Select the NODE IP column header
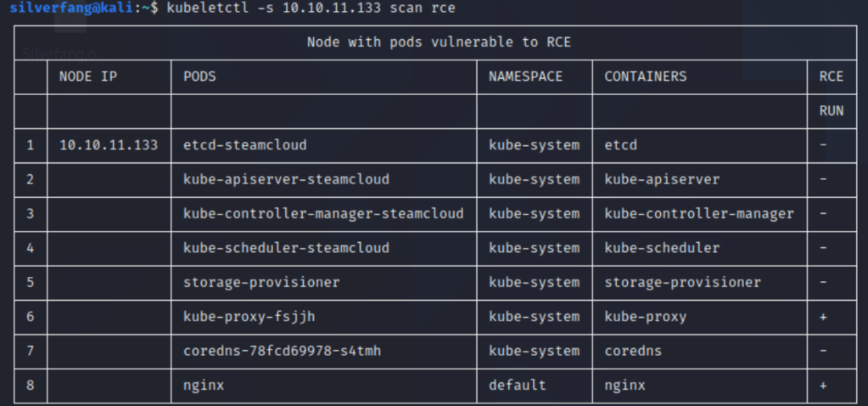The image size is (868, 406). click(88, 76)
